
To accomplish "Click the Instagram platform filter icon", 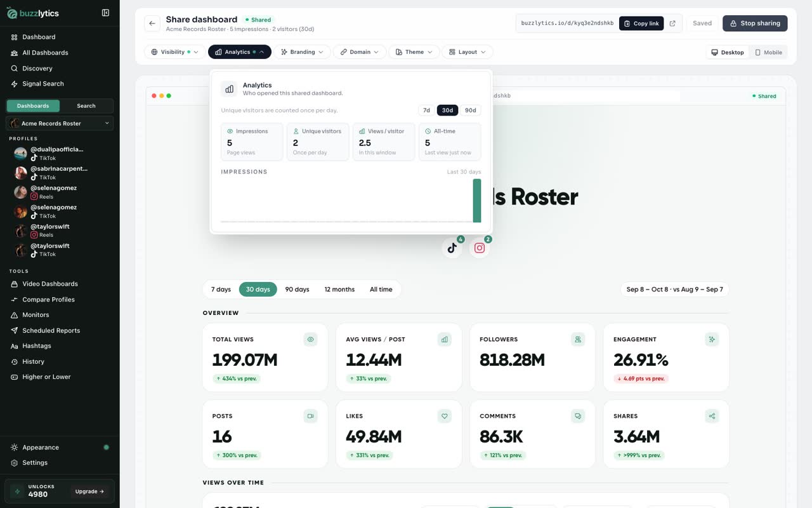I will (480, 248).
